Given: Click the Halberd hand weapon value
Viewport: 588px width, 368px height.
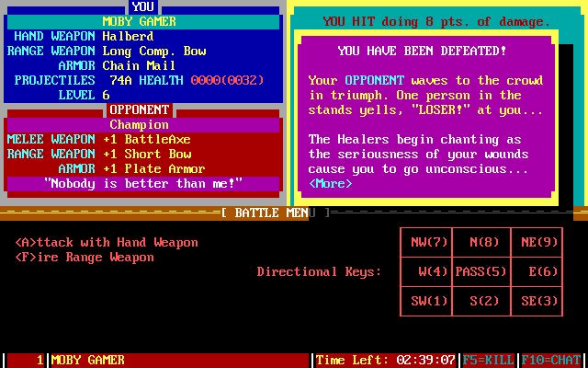Looking at the screenshot, I should coord(128,37).
